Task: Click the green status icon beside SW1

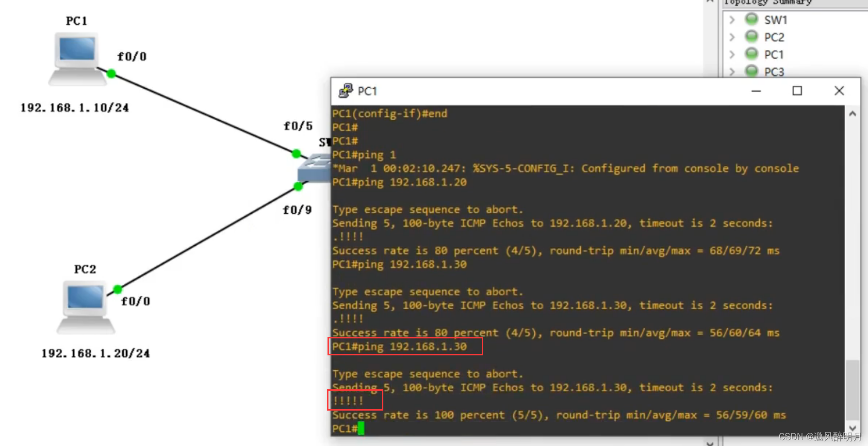Action: click(752, 19)
